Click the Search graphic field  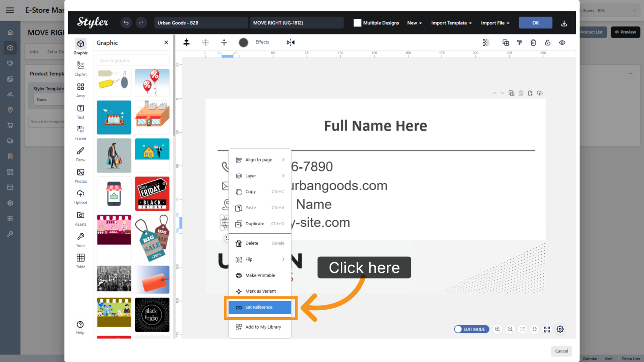point(133,61)
